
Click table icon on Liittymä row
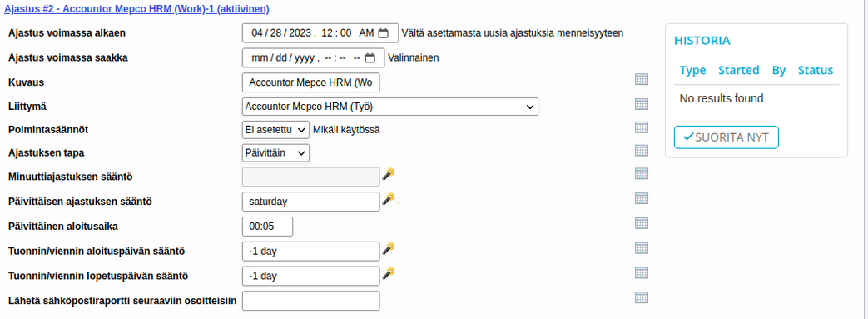tap(642, 103)
